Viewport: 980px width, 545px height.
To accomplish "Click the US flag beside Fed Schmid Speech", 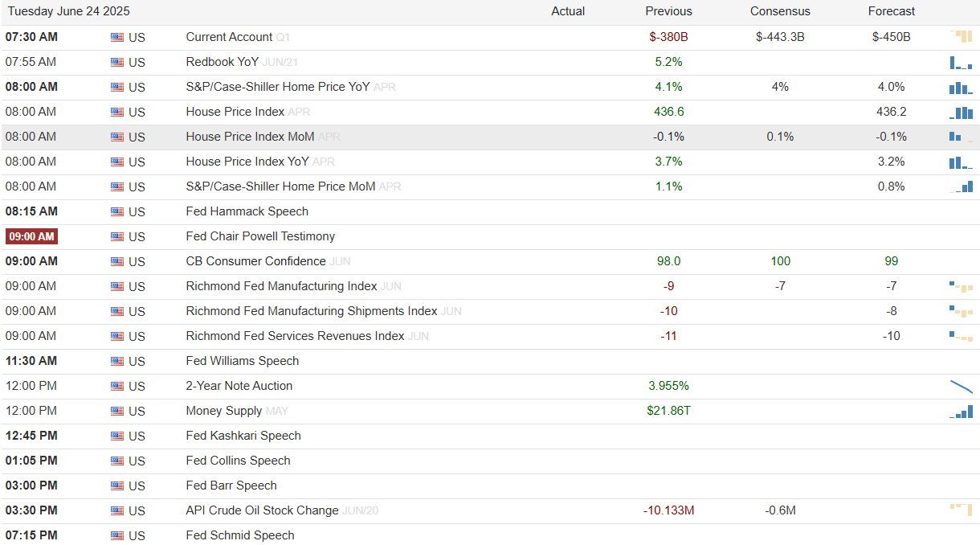I will pyautogui.click(x=117, y=535).
